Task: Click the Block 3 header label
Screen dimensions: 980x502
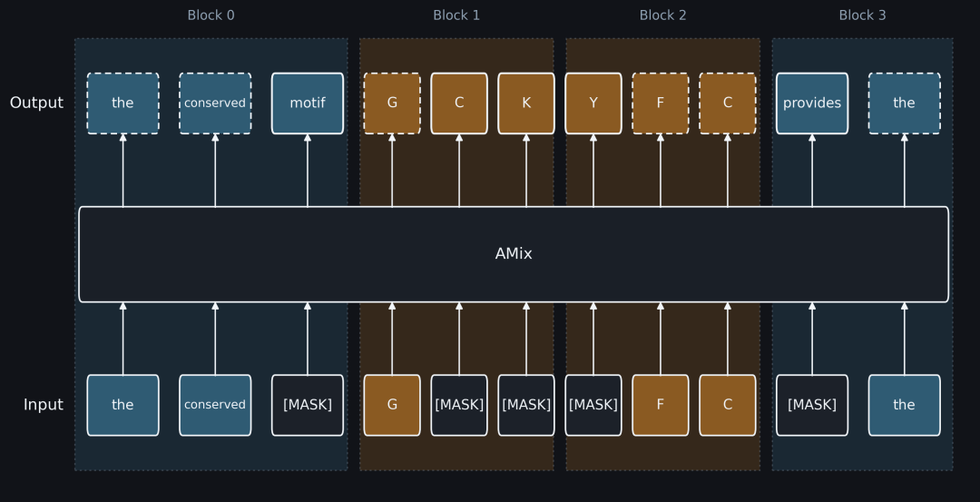Action: (x=862, y=15)
